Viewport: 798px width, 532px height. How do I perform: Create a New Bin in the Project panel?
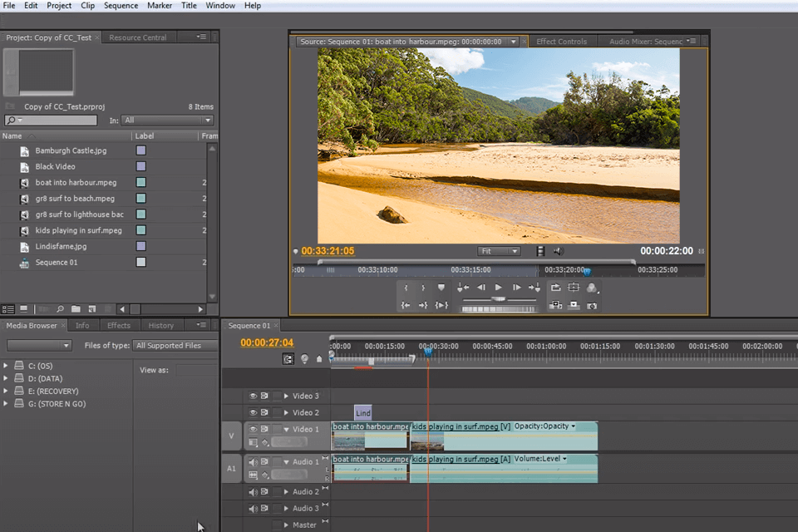pos(75,308)
